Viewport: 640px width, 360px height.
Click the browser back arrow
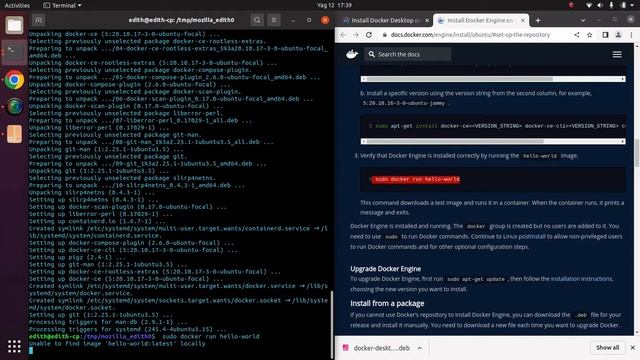344,35
